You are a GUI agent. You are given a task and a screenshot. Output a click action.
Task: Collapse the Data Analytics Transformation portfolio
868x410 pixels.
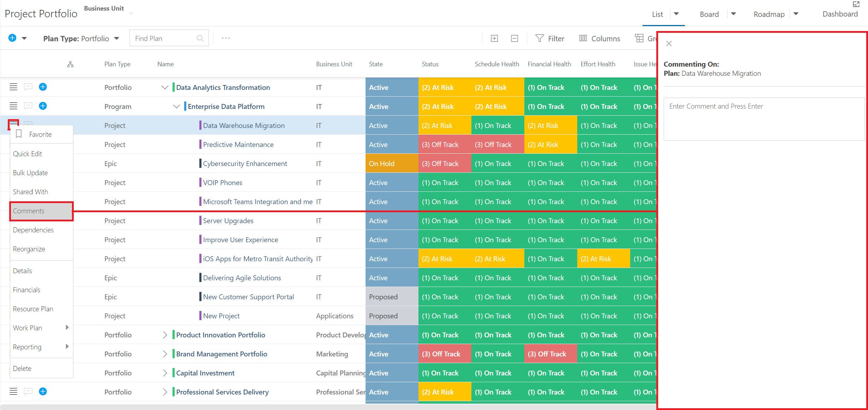(164, 87)
